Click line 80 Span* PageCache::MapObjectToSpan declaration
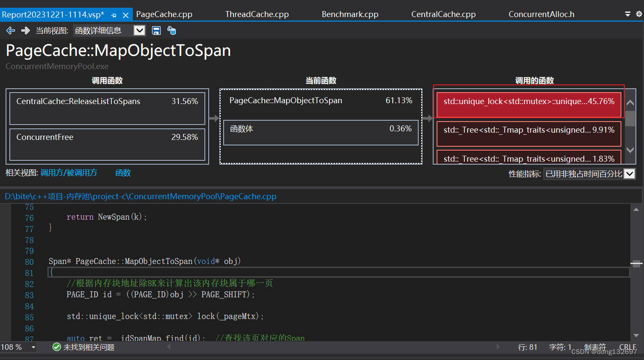Viewport: 644px width, 360px height. tap(145, 261)
